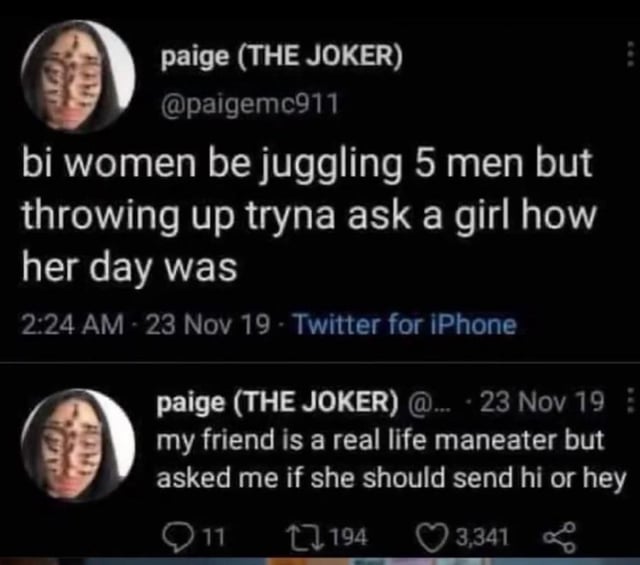Click the truncated handle on the reply
The height and width of the screenshot is (565, 640).
tap(427, 404)
